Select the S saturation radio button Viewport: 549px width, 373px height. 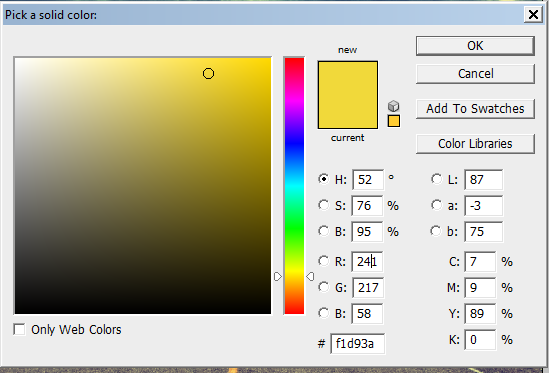coord(324,205)
